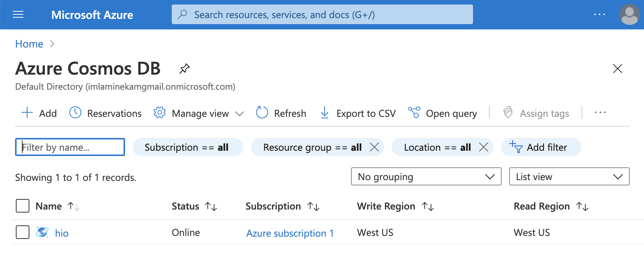Click the Showing 1 to 1 records text
This screenshot has height=254, width=644.
pos(76,177)
